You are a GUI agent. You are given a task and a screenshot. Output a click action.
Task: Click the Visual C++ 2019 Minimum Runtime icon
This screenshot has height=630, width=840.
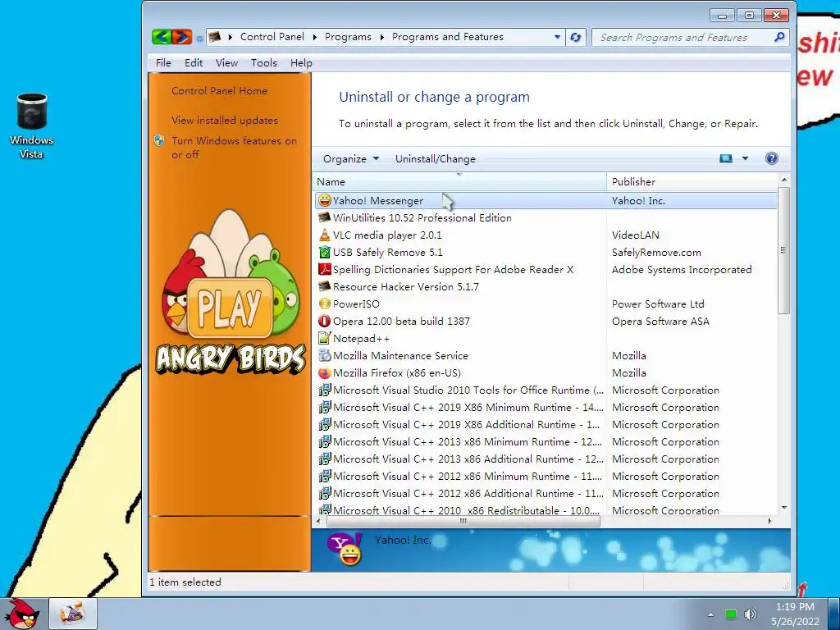point(324,407)
